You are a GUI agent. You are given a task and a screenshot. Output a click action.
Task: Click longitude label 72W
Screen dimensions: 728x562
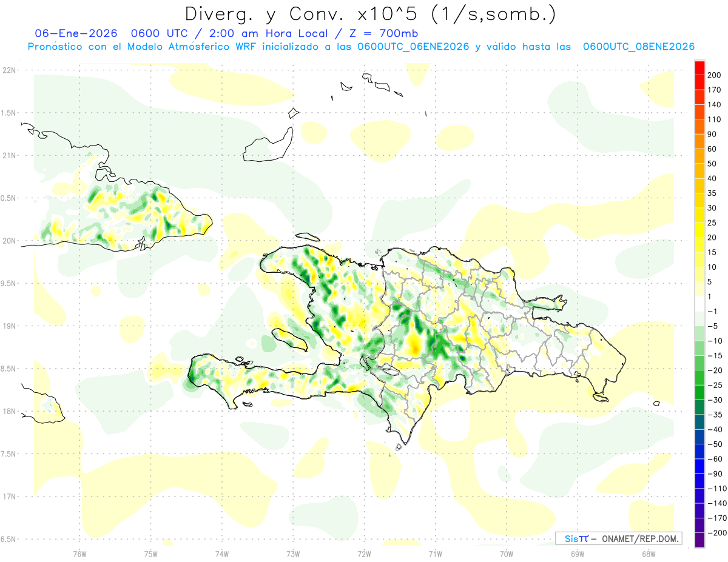click(x=364, y=554)
